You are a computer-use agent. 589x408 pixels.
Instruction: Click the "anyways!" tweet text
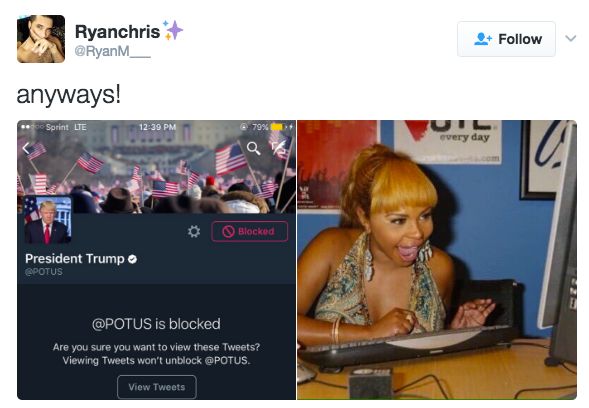(69, 94)
